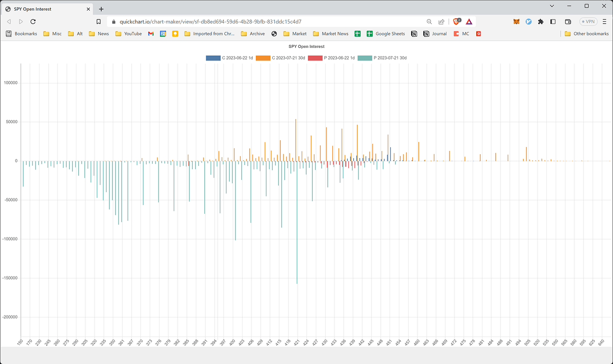Activate the zoom magnifier in the address bar

[429, 21]
